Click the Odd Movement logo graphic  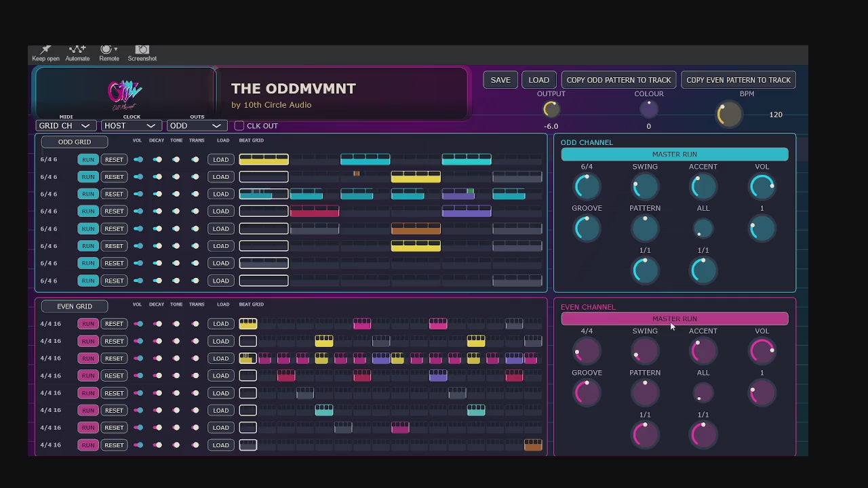pos(125,96)
